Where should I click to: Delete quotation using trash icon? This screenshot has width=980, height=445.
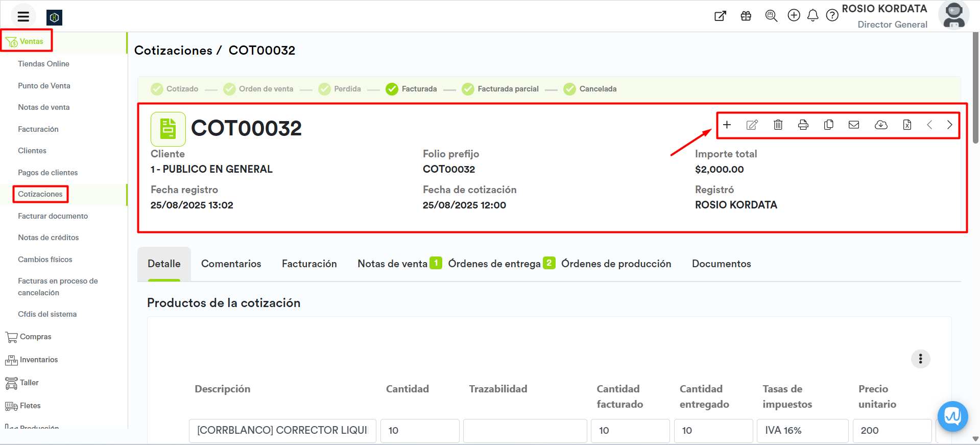[x=778, y=125]
